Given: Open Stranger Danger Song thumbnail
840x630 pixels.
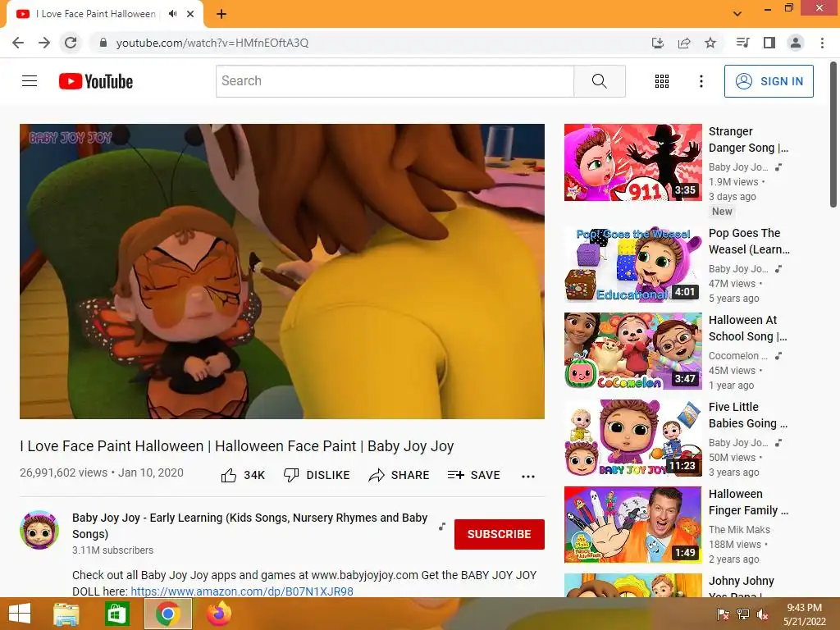Looking at the screenshot, I should tap(632, 162).
